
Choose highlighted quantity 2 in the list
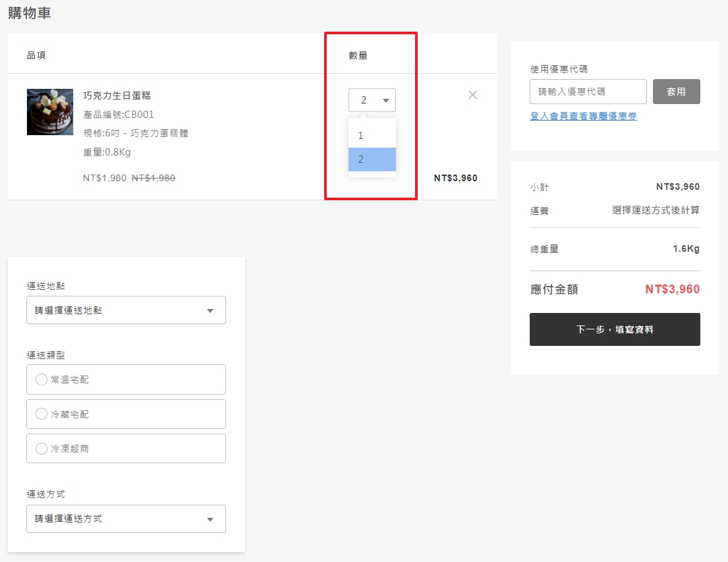tap(372, 159)
